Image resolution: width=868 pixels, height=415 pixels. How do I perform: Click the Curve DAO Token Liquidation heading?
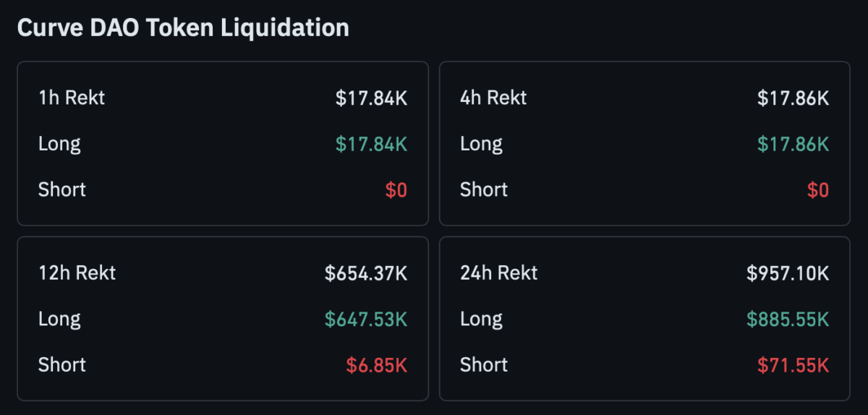click(x=183, y=28)
